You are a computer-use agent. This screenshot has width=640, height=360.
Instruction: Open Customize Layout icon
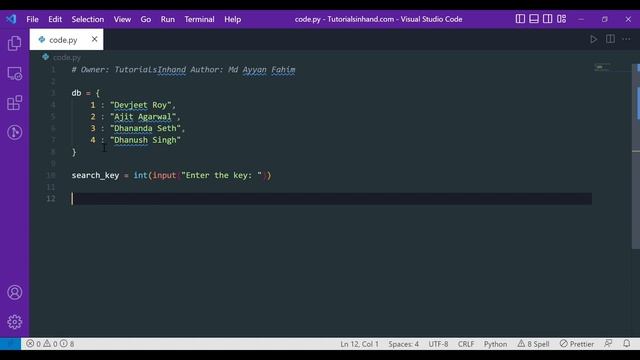tap(562, 19)
